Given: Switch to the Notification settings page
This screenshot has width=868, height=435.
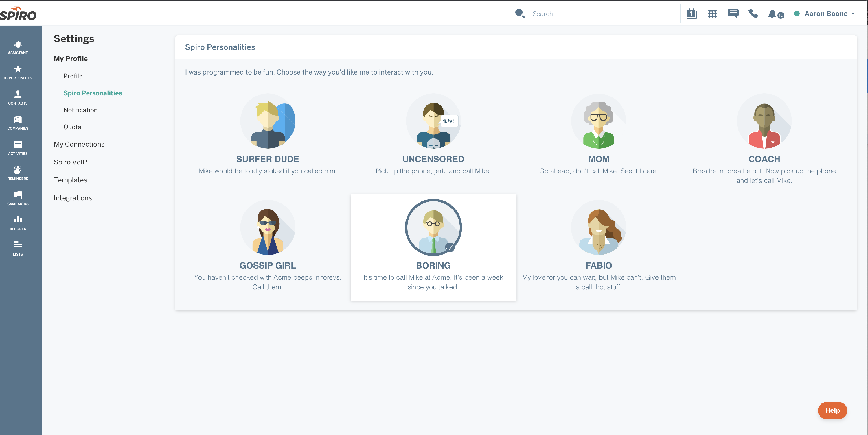Looking at the screenshot, I should [x=80, y=110].
